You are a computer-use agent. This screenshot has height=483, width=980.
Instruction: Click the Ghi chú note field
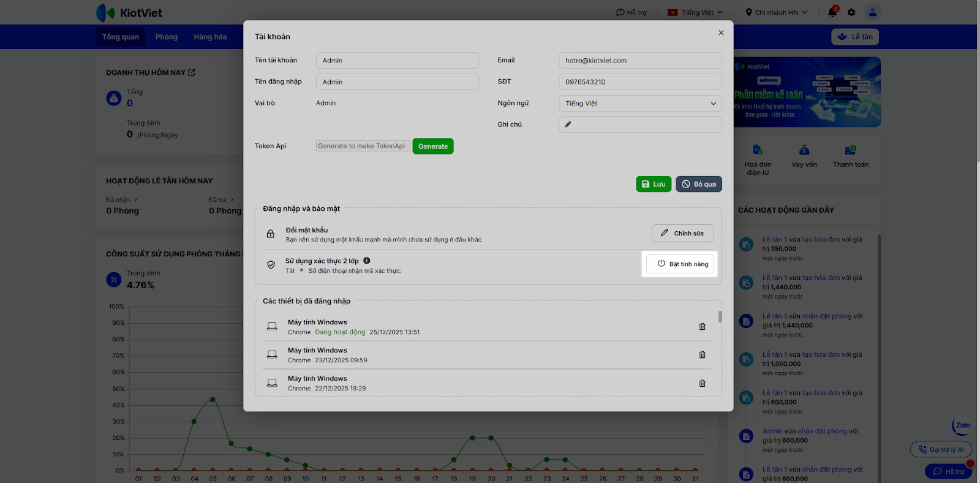coord(640,124)
